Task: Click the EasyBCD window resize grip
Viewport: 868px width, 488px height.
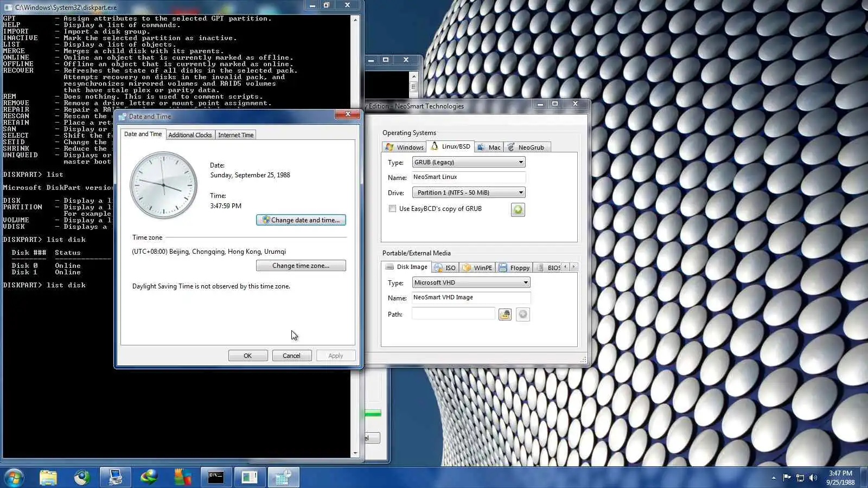Action: click(584, 359)
